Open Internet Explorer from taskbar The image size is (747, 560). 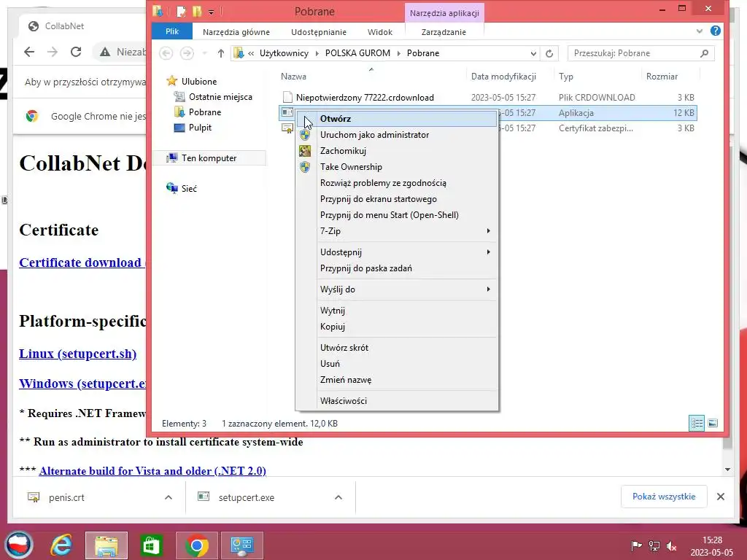(61, 545)
